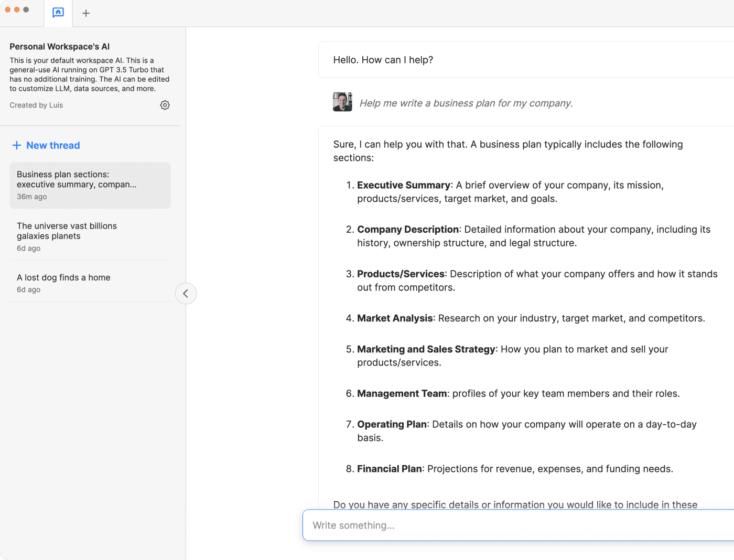Click the window minimize button
The width and height of the screenshot is (734, 560).
pos(17,9)
